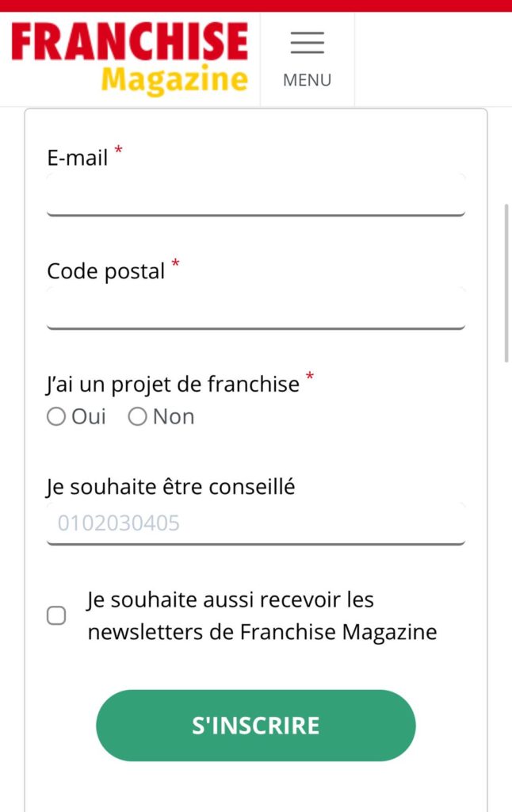Click the newsletters de Franchise Magazine text

[x=262, y=632]
